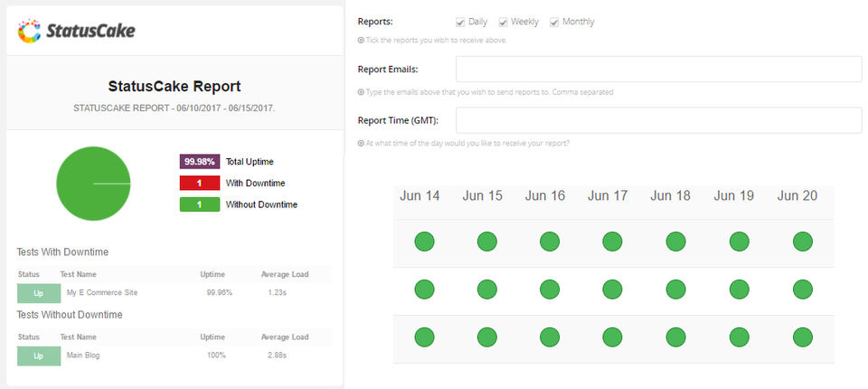Open the My E Commerce Site test

pos(101,292)
